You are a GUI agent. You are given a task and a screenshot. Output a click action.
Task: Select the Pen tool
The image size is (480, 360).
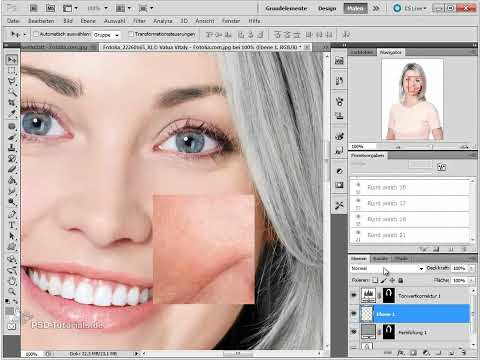pyautogui.click(x=12, y=214)
